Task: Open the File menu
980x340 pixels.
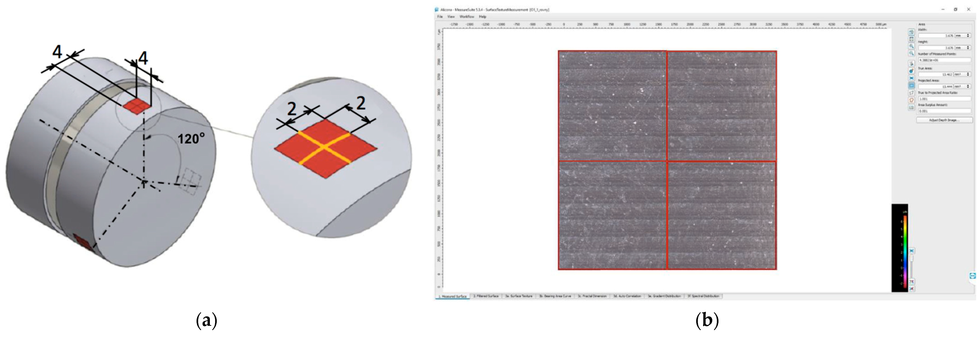Action: click(440, 17)
